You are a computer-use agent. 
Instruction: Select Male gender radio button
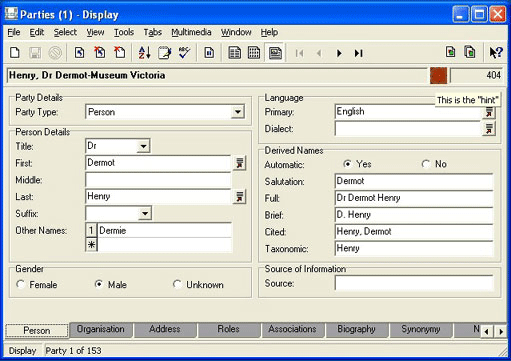99,284
